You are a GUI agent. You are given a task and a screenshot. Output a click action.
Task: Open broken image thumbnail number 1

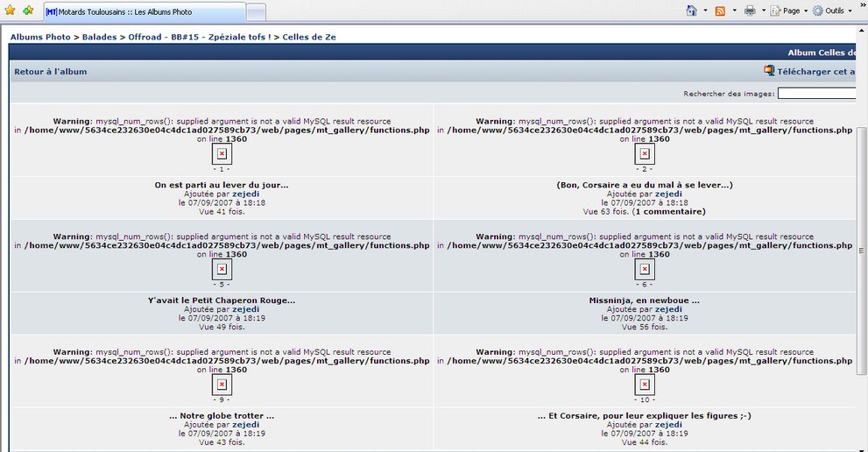coord(222,153)
